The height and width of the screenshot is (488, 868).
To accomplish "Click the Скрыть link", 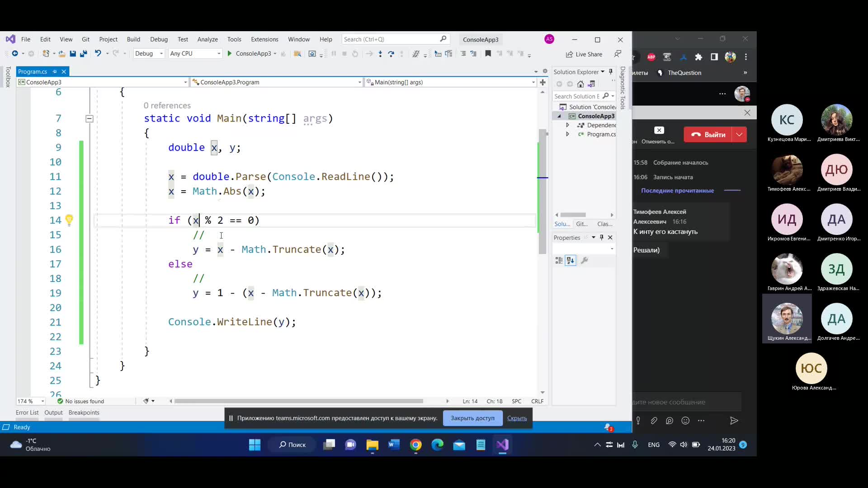I will (517, 418).
